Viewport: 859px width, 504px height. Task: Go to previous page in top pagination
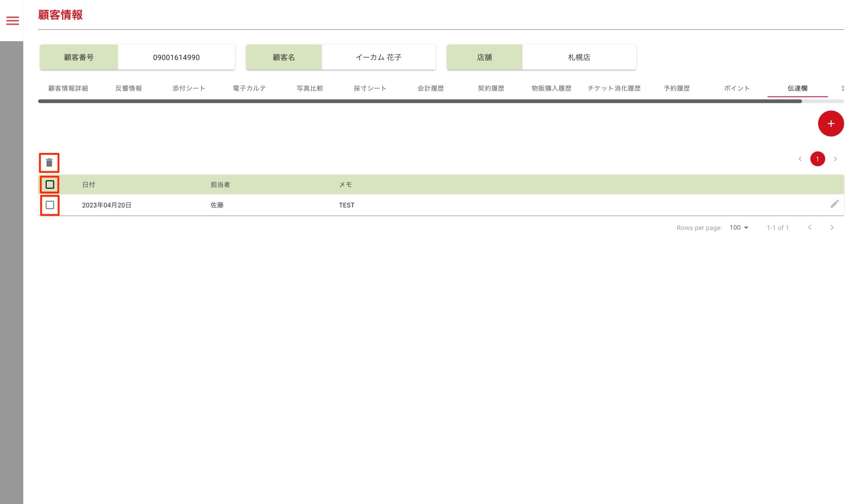(x=800, y=159)
